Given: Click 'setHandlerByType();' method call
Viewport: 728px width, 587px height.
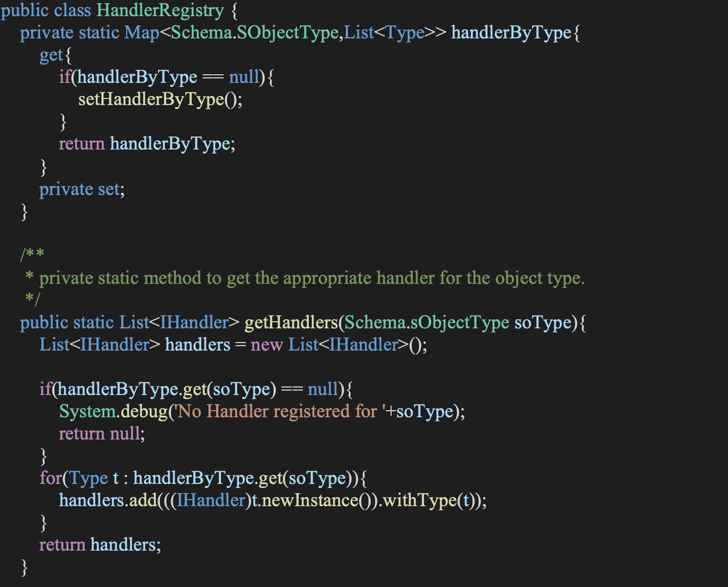Looking at the screenshot, I should pyautogui.click(x=161, y=100).
